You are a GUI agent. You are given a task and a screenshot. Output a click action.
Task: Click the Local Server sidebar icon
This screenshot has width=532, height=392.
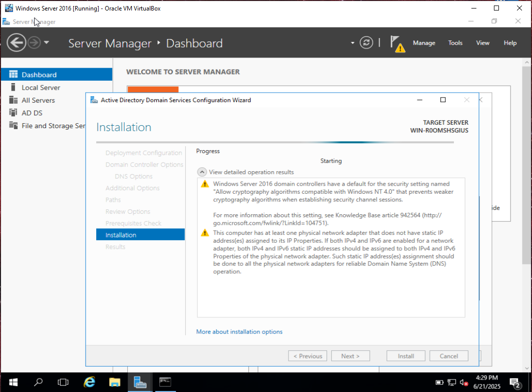click(13, 87)
